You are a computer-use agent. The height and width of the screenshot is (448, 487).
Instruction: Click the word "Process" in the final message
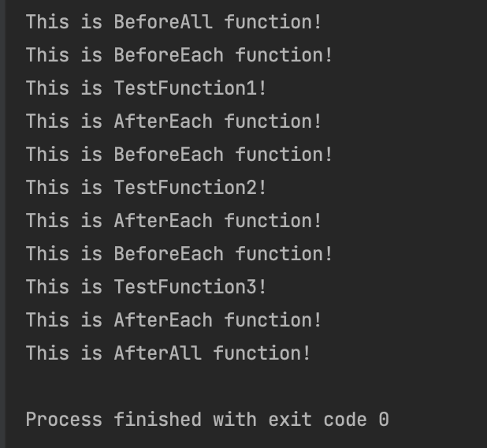64,420
